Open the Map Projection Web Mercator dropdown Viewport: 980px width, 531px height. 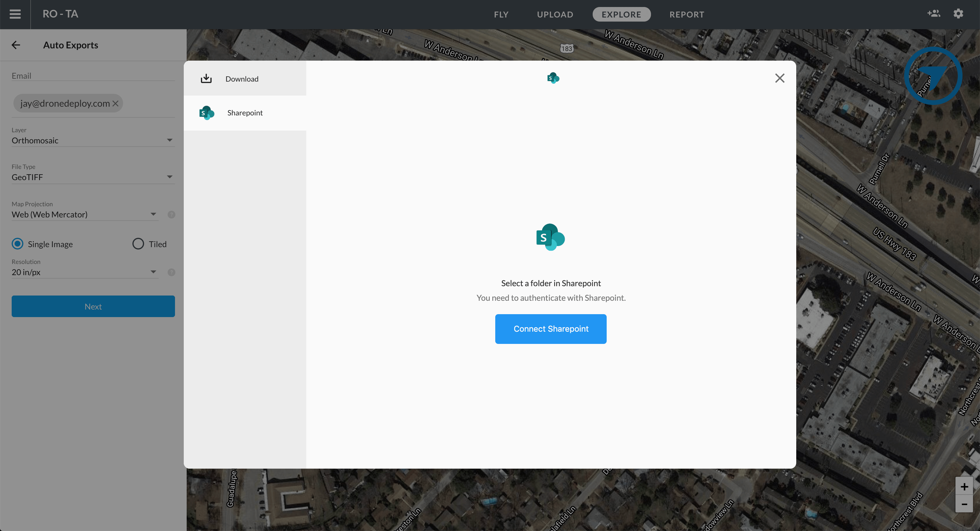tap(85, 214)
